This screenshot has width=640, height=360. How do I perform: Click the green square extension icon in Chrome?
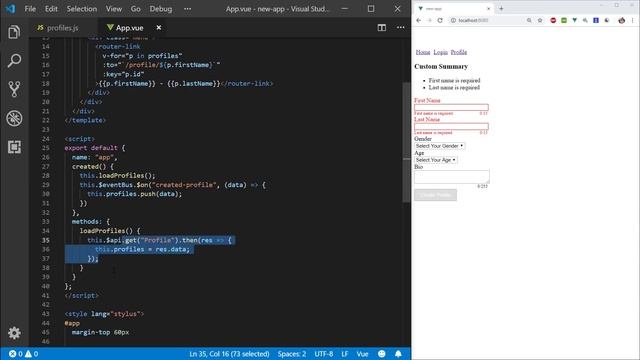coord(564,20)
